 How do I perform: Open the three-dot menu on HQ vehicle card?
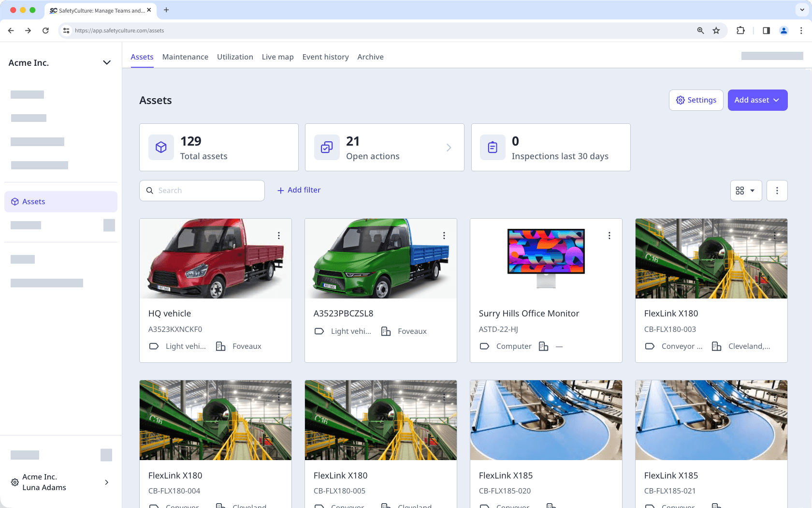tap(279, 235)
